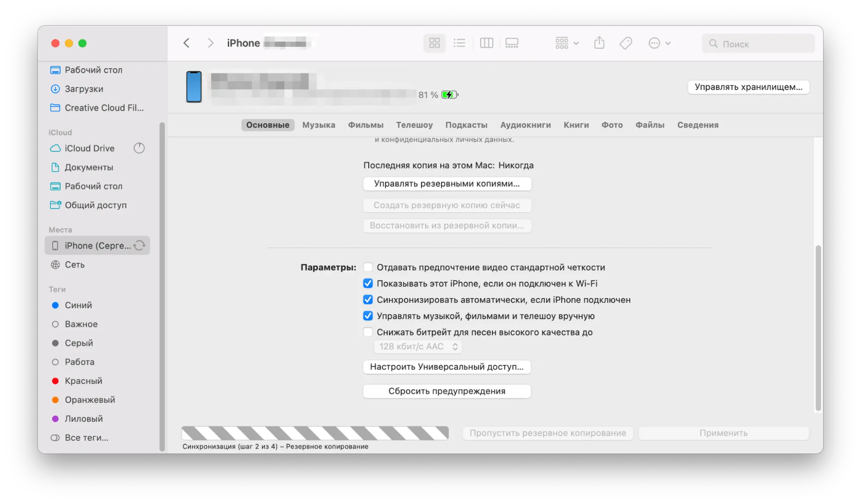Click Настроить Универсальный доступ... button
Viewport: 861px width, 504px height.
(447, 367)
